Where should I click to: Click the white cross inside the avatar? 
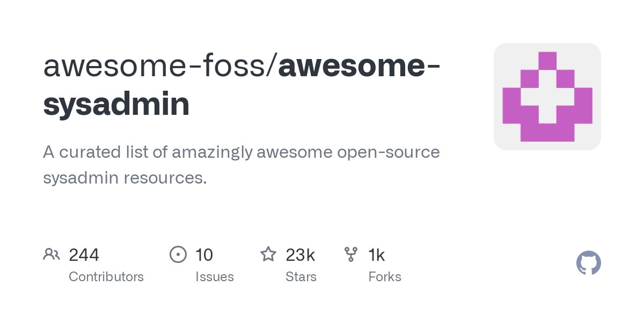547,97
